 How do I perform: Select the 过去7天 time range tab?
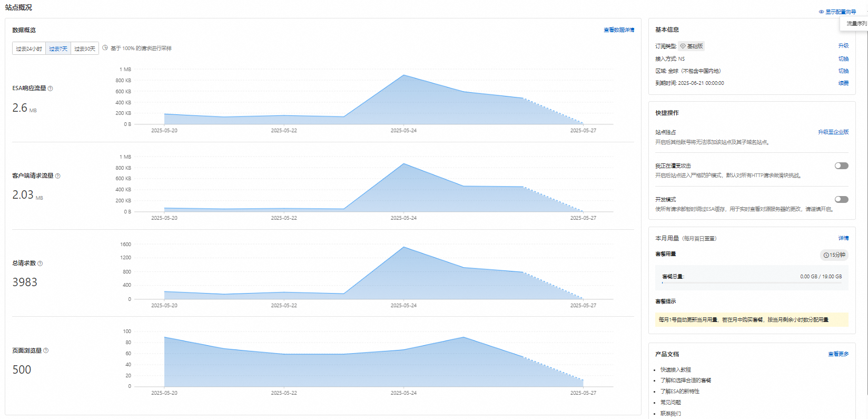tap(58, 48)
